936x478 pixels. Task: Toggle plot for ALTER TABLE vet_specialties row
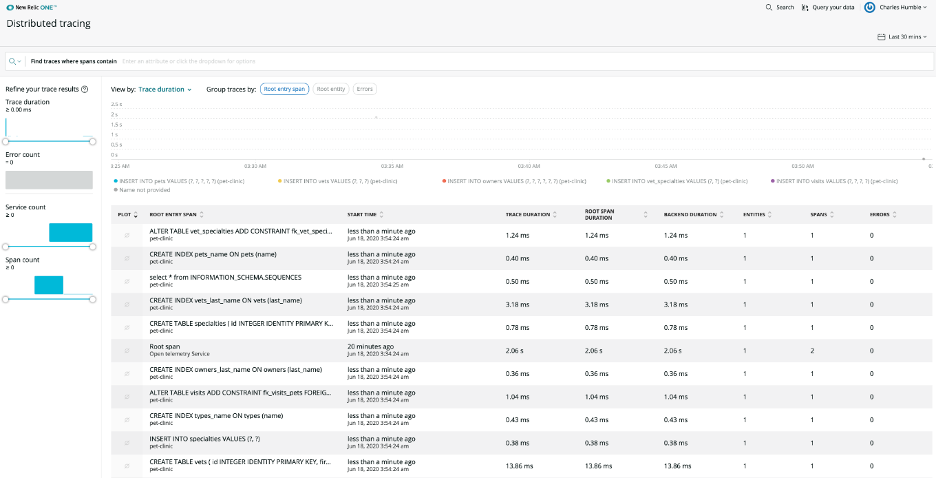click(x=127, y=236)
